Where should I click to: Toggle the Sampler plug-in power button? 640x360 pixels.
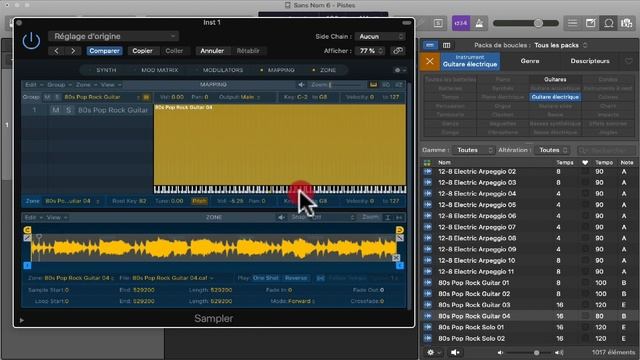tap(31, 41)
